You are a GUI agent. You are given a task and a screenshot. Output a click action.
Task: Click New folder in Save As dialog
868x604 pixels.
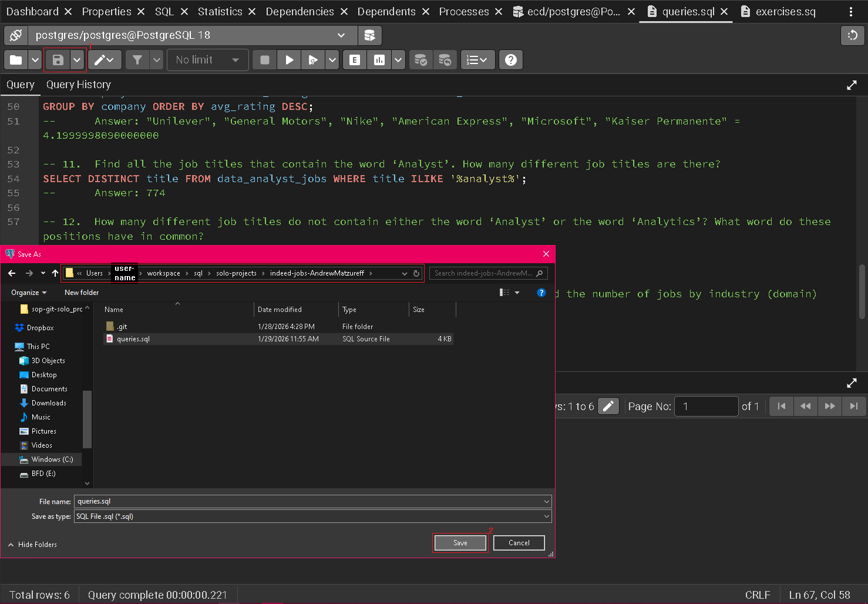(82, 293)
